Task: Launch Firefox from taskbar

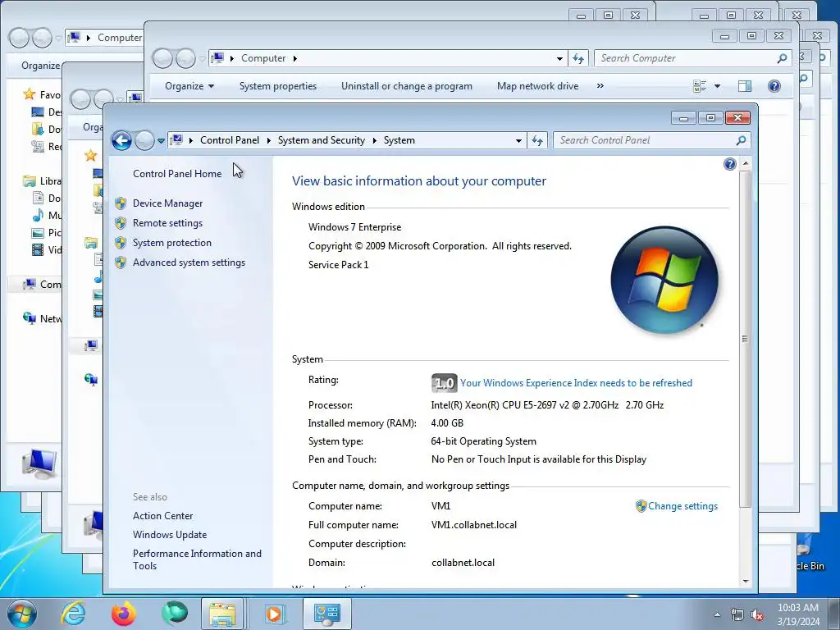Action: click(x=123, y=614)
